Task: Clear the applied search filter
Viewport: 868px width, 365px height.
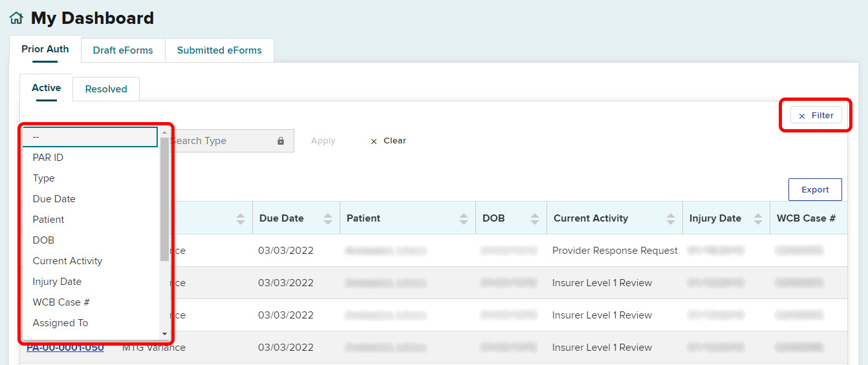Action: point(388,141)
